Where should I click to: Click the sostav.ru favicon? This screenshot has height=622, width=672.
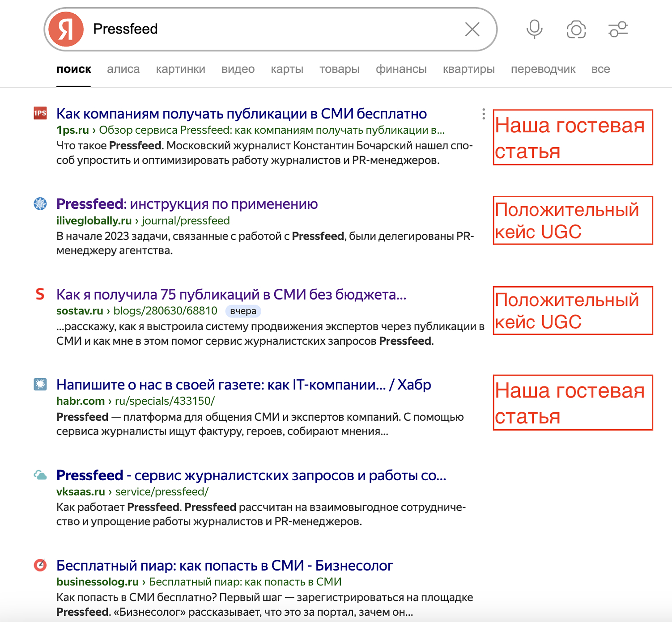point(40,294)
